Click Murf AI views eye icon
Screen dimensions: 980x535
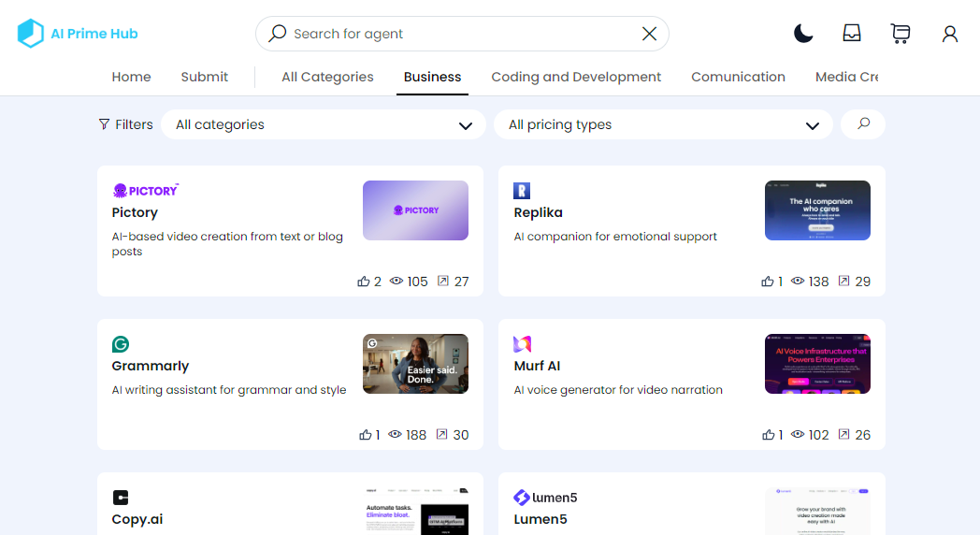pyautogui.click(x=798, y=434)
